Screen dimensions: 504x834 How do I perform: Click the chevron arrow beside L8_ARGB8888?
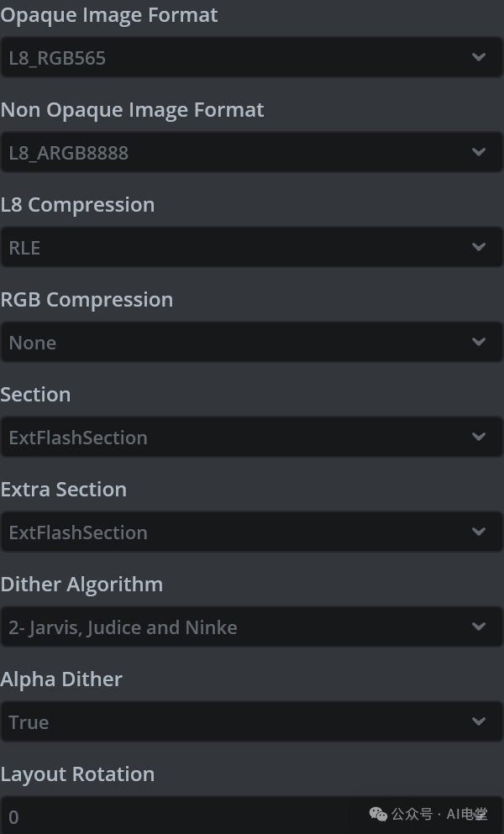(479, 153)
